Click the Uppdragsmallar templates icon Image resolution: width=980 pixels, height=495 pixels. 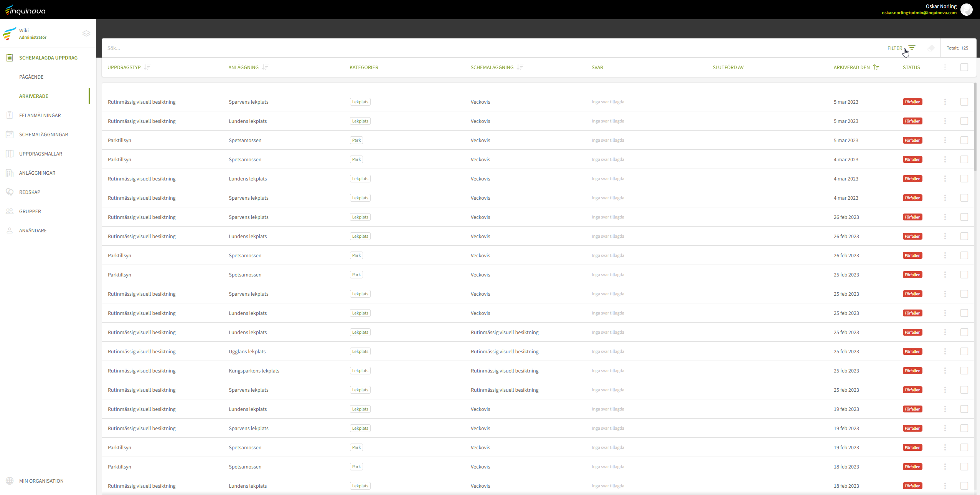click(x=10, y=154)
